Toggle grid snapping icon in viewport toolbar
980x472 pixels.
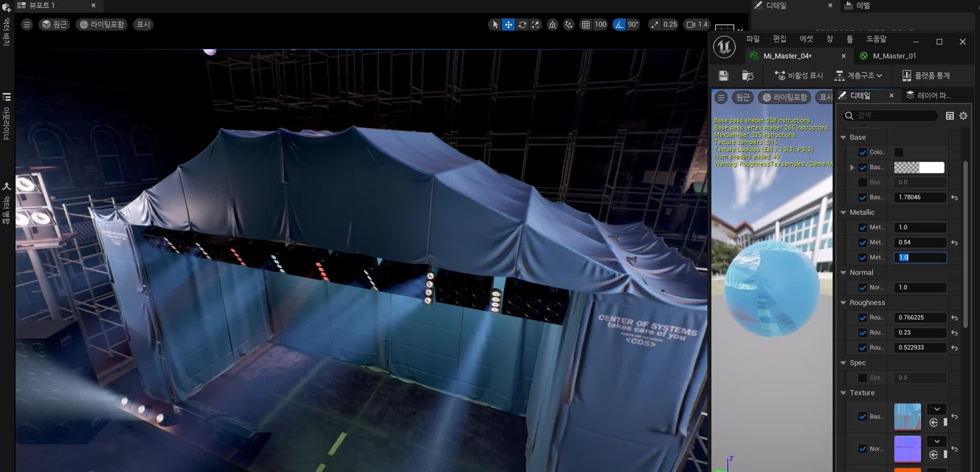tap(586, 25)
